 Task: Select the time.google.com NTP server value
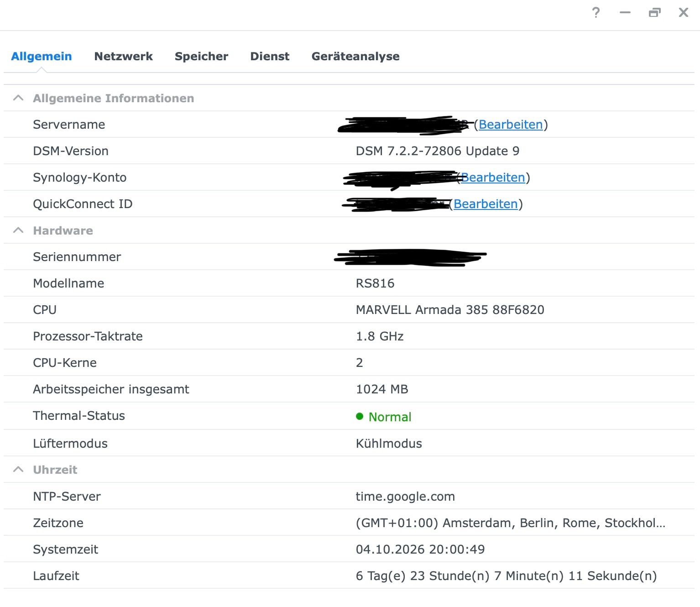point(405,497)
